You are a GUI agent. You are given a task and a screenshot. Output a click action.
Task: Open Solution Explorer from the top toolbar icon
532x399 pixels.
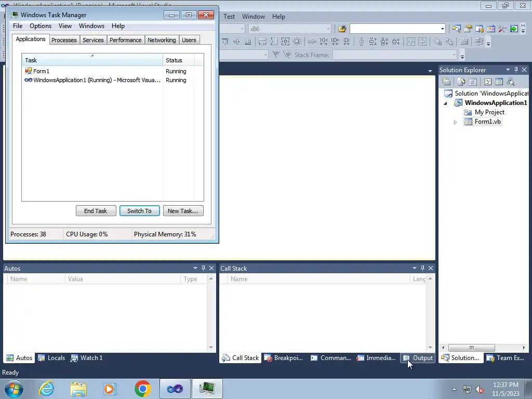pyautogui.click(x=456, y=29)
